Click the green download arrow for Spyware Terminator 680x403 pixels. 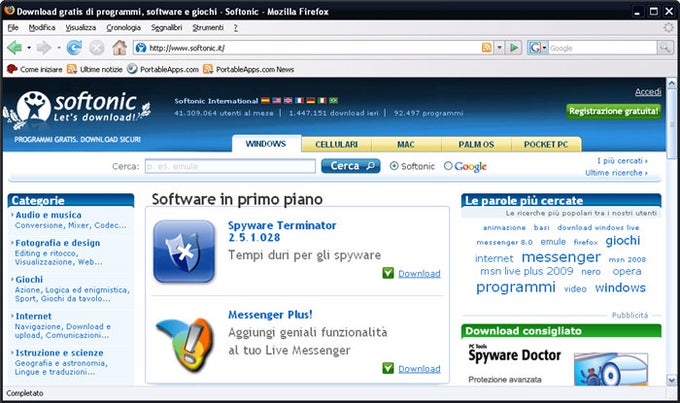388,273
